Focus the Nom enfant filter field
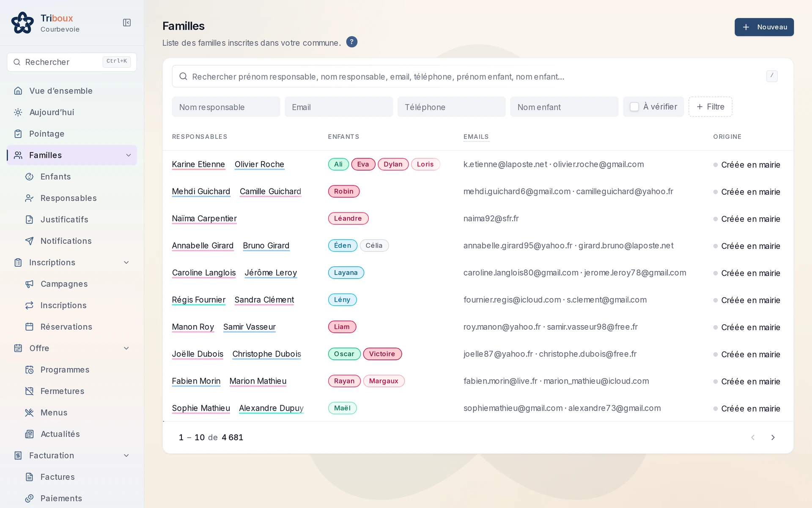 tap(564, 107)
